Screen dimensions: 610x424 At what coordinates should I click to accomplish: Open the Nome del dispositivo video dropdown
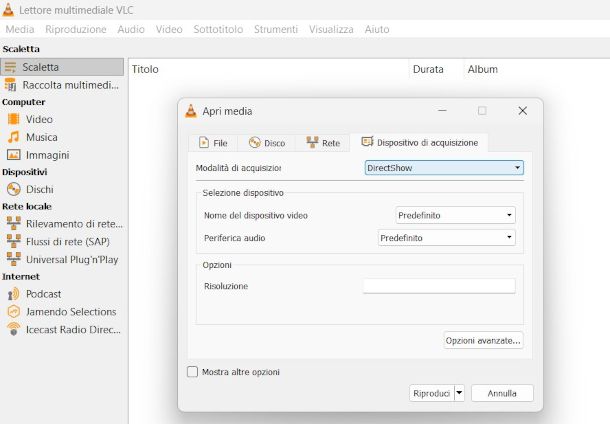point(456,215)
